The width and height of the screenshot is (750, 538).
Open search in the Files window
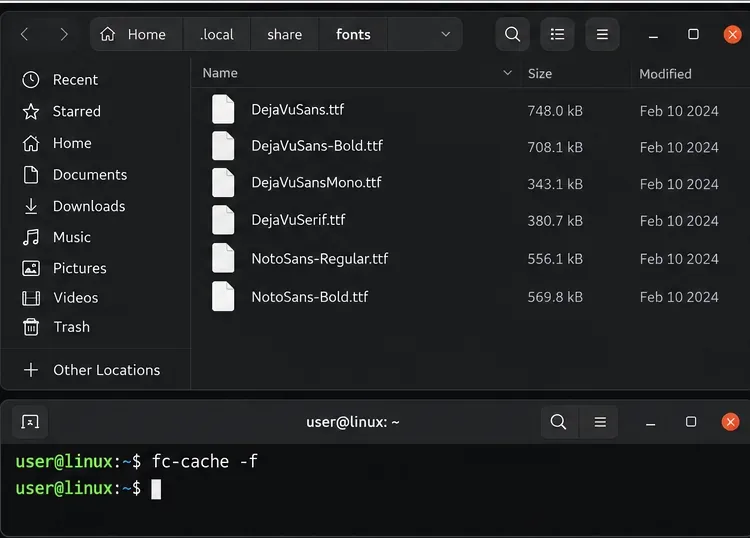tap(512, 34)
